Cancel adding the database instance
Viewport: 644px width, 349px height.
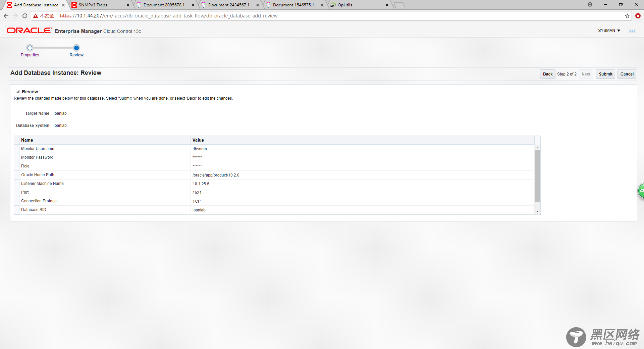pyautogui.click(x=627, y=74)
